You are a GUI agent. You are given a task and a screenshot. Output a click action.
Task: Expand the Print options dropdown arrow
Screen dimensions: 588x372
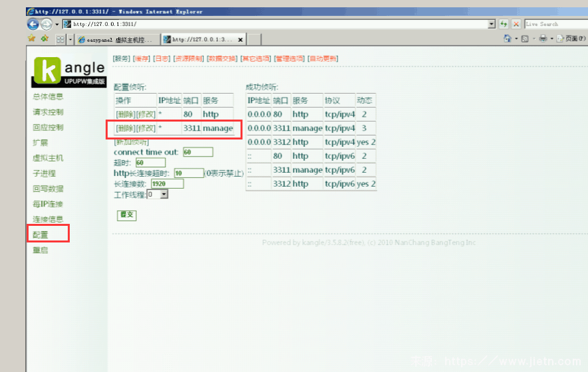click(x=551, y=39)
